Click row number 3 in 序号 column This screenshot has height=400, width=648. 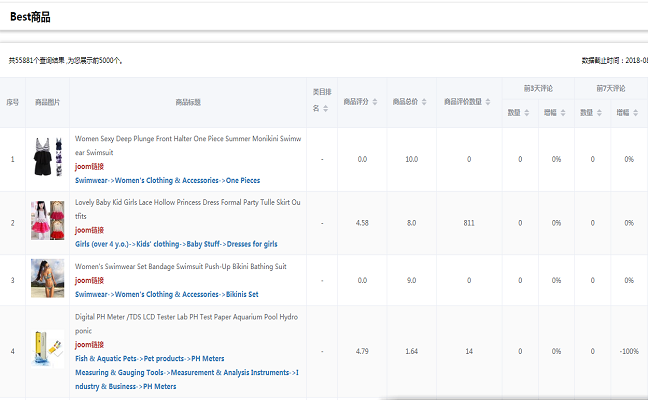tap(12, 280)
